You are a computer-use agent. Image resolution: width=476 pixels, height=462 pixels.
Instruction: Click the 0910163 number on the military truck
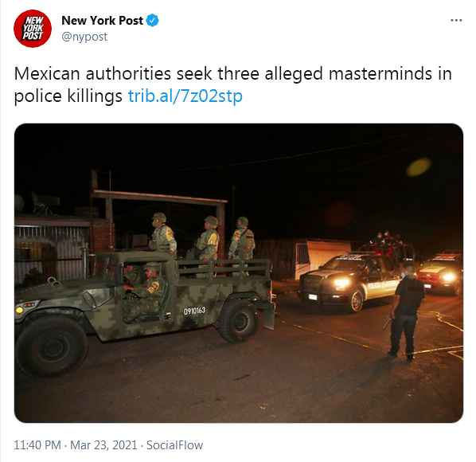[x=194, y=311]
